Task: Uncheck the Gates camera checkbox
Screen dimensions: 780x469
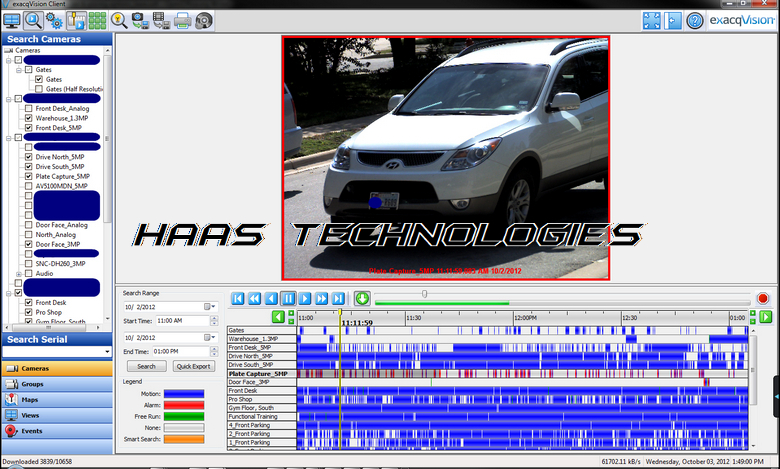Action: [x=39, y=80]
